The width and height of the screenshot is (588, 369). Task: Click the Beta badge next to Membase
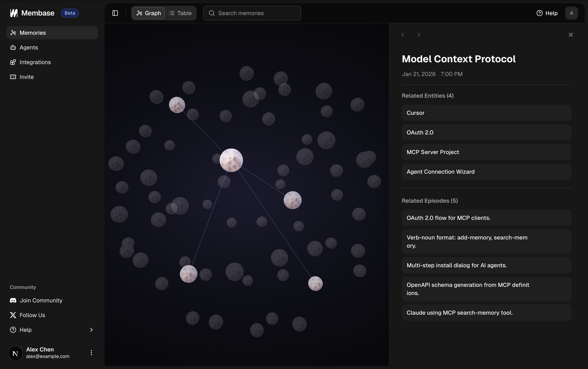(x=70, y=13)
